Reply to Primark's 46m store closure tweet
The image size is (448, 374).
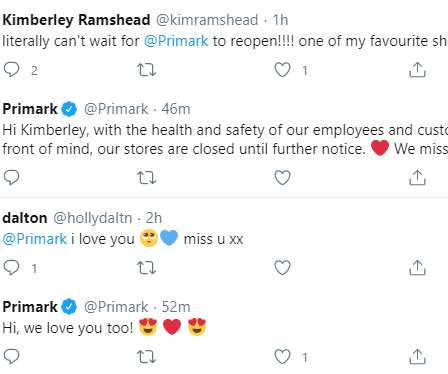pyautogui.click(x=11, y=177)
